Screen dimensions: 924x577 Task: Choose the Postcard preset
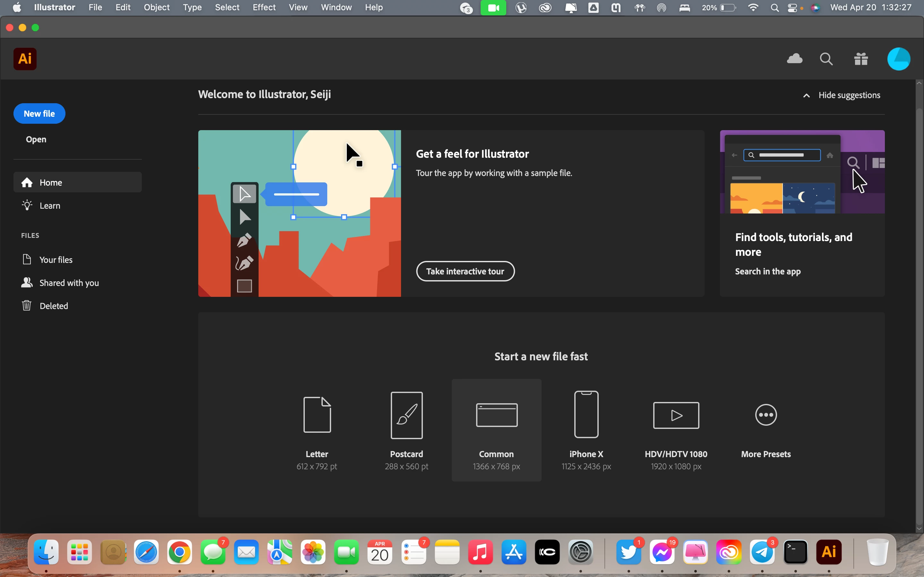(406, 415)
